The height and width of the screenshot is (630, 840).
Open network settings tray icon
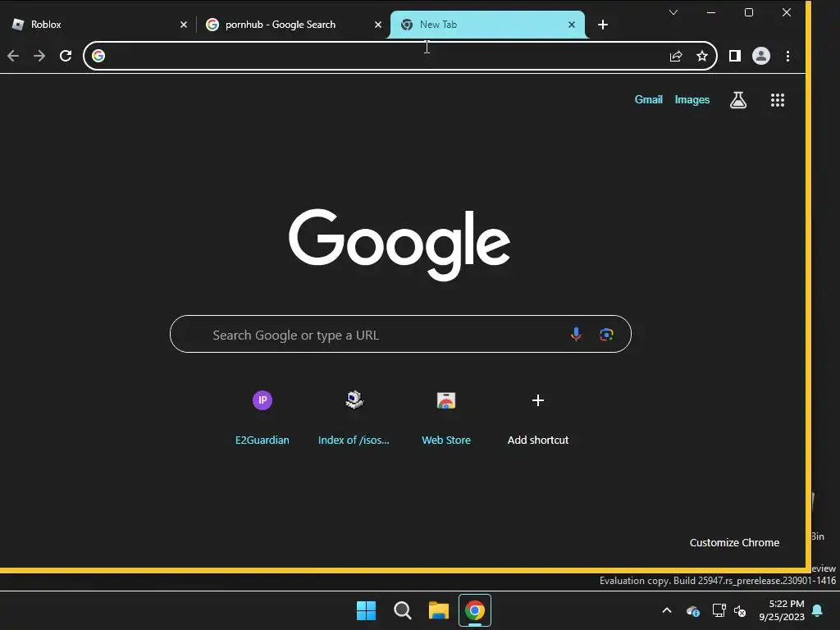tap(719, 610)
